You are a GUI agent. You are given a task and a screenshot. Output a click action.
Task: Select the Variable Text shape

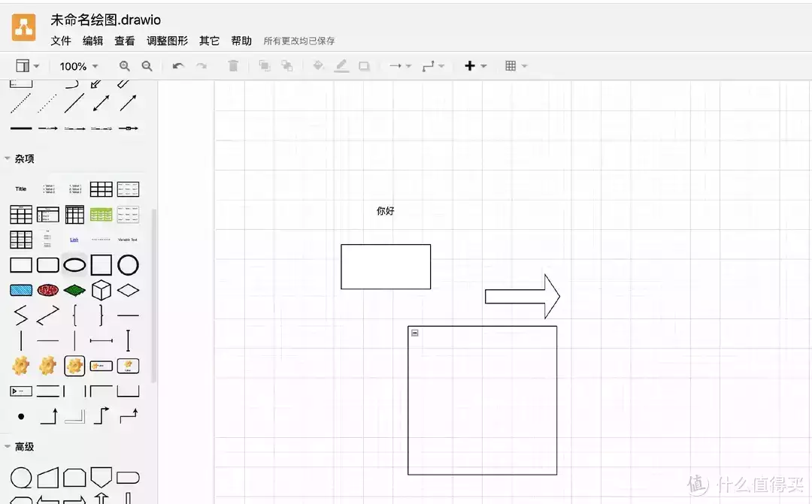point(127,240)
